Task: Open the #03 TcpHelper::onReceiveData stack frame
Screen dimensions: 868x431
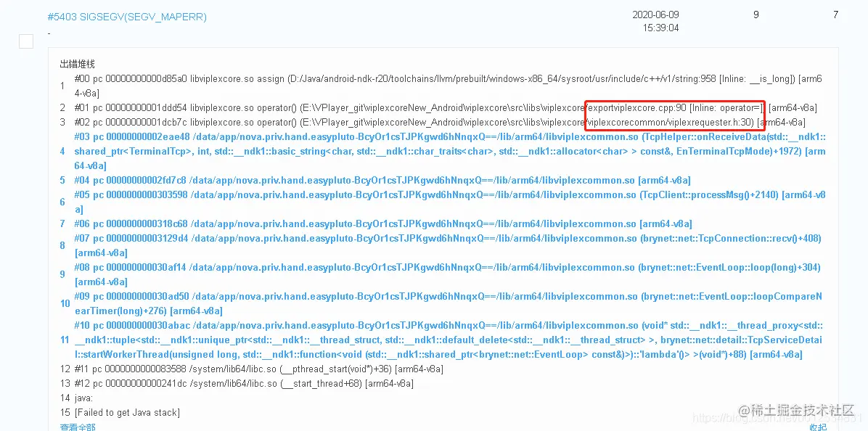Action: (449, 151)
